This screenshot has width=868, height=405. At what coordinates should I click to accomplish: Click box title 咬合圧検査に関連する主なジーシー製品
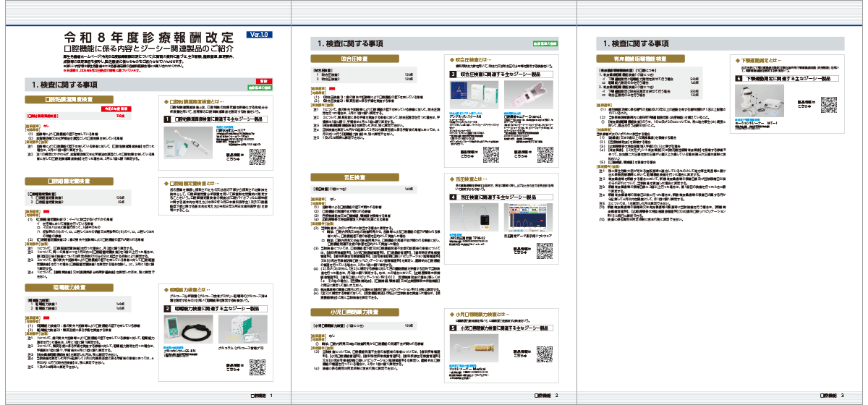501,74
